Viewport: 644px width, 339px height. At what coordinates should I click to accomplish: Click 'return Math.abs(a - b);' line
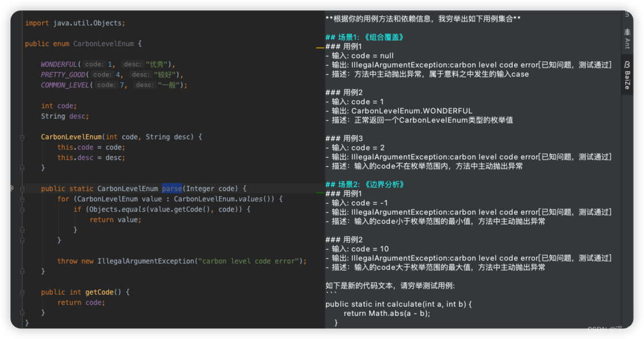[x=387, y=314]
